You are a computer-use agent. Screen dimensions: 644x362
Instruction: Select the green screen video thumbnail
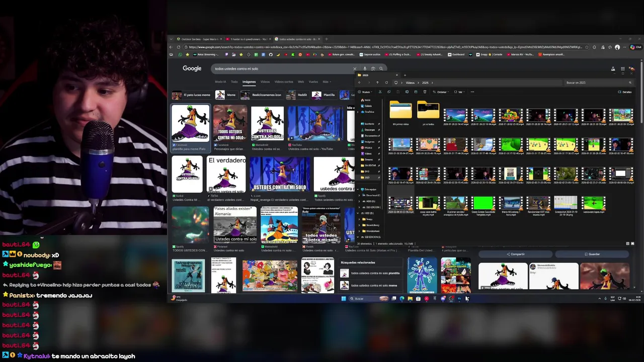(483, 205)
